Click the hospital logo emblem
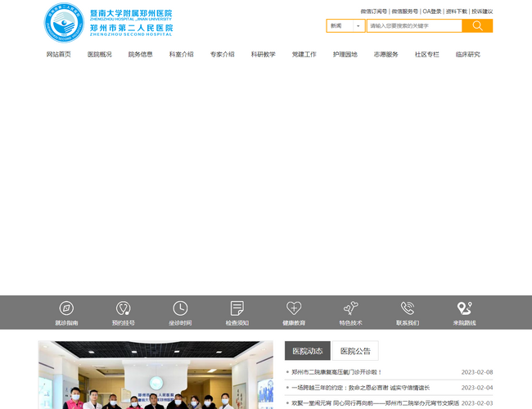 64,23
